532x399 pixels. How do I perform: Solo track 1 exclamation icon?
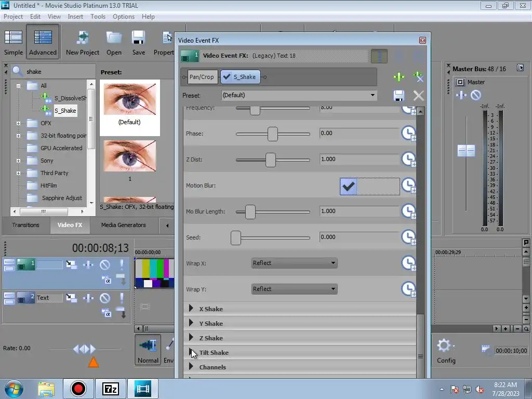click(122, 264)
